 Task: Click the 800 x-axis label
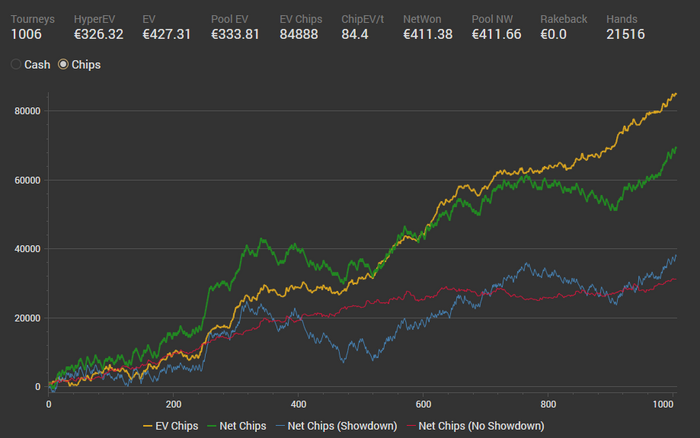(548, 405)
